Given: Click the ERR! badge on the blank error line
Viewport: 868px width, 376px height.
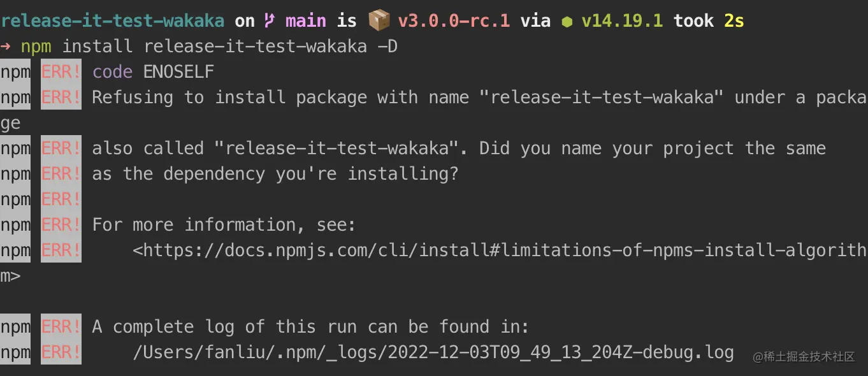Looking at the screenshot, I should pos(61,199).
